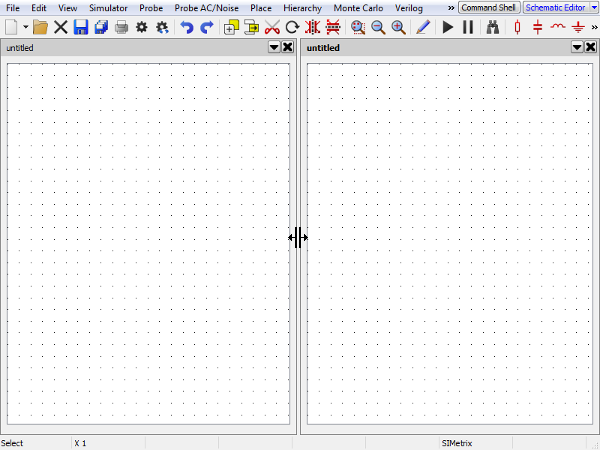This screenshot has height=450, width=600.
Task: Open the Schematic Editor dropdown
Action: tap(558, 8)
